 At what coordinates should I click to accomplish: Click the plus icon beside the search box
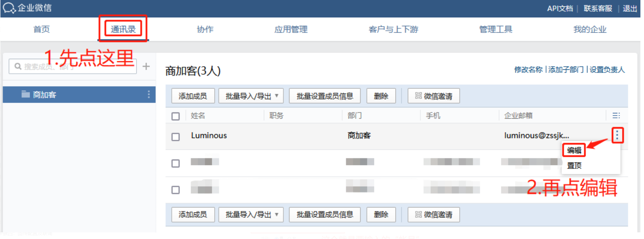(146, 66)
